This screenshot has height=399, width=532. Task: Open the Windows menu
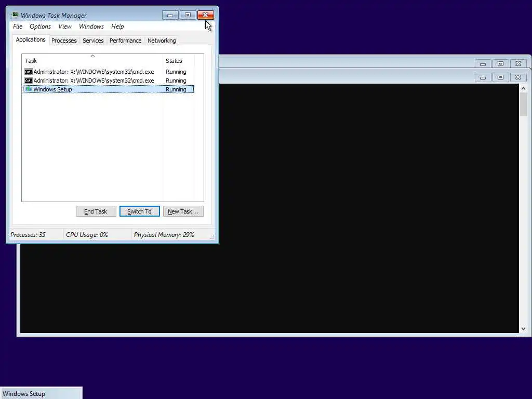click(x=91, y=26)
